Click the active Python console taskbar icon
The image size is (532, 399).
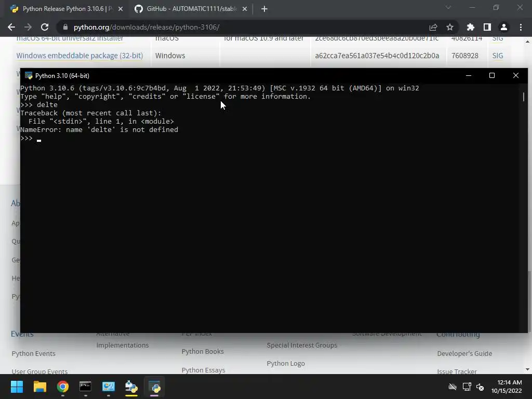click(x=154, y=387)
